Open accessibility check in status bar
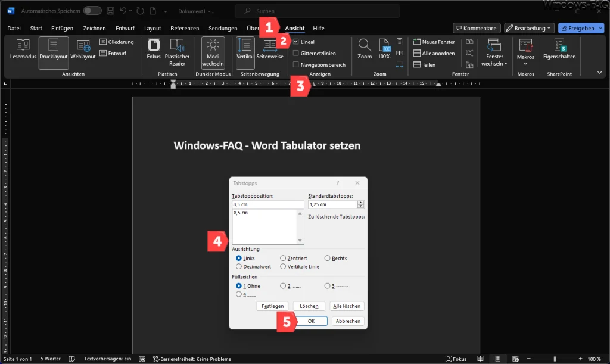This screenshot has height=364, width=610. point(192,359)
